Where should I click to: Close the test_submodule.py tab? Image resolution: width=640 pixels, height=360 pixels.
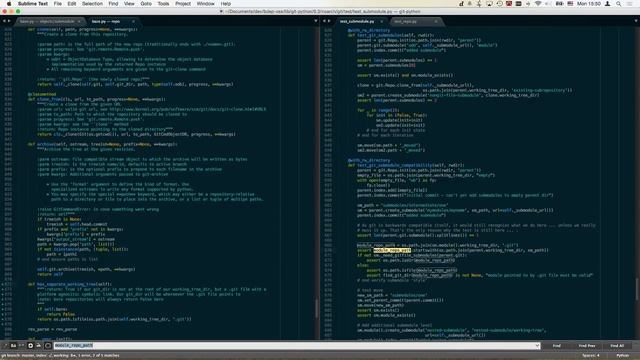point(382,21)
